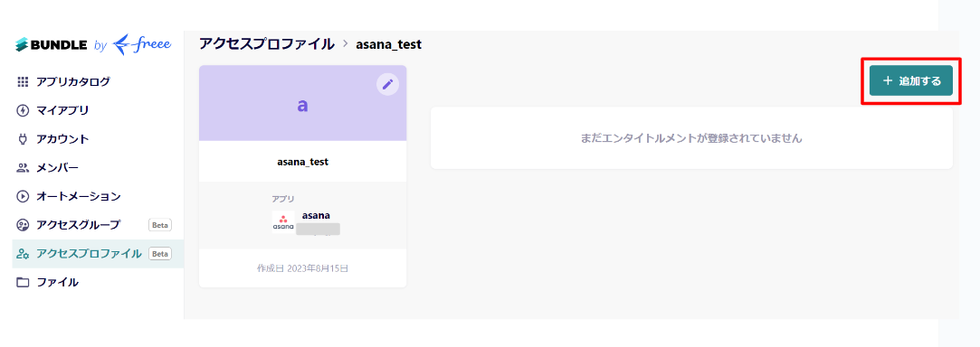Click the purple asana_test avatar banner
This screenshot has width=980, height=347.
[x=302, y=103]
